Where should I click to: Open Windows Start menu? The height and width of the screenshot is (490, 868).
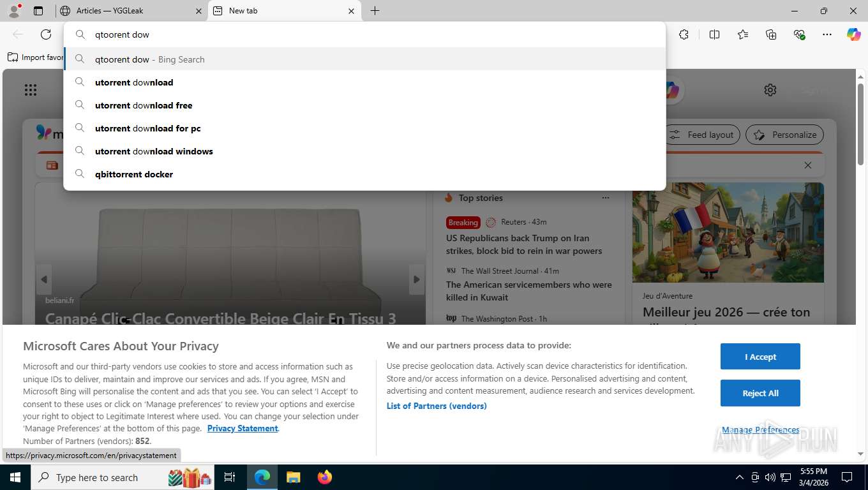15,477
